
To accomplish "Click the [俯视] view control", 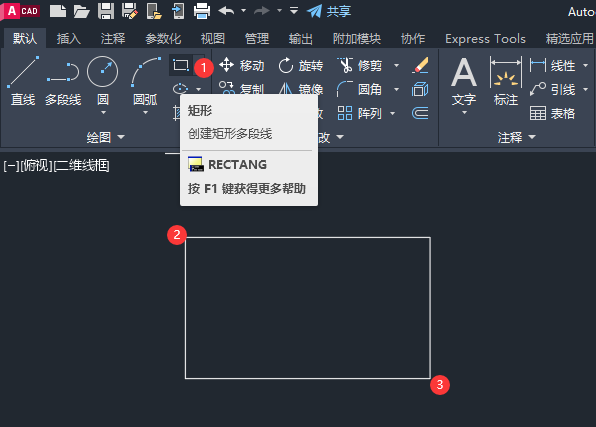I will point(36,166).
